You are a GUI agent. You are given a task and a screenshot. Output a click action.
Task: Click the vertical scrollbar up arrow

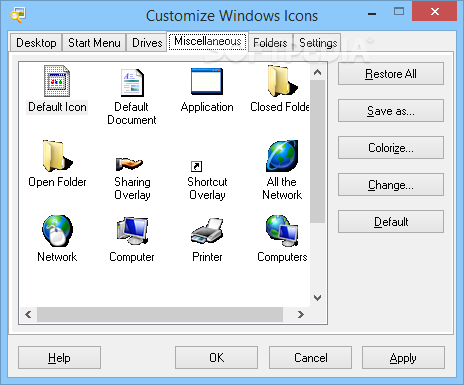318,72
